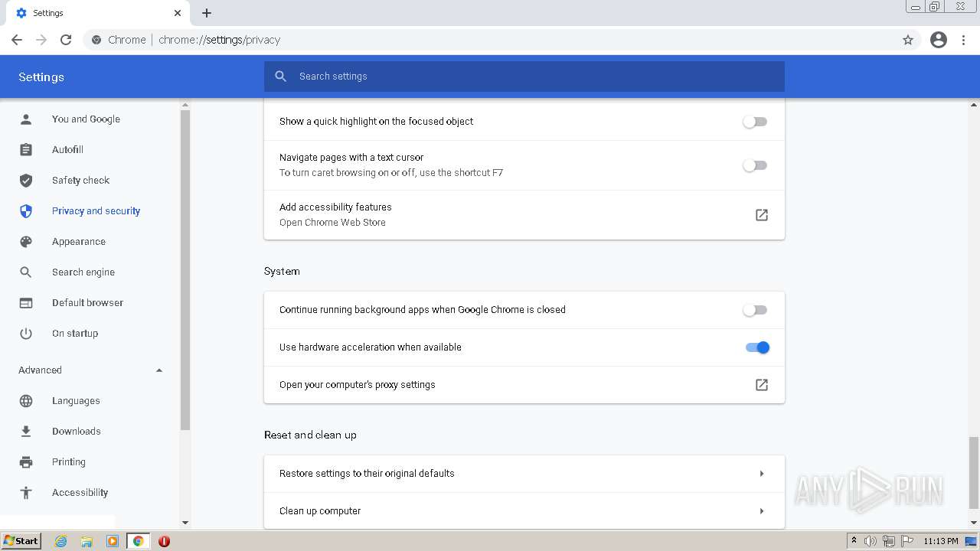Open a new tab with the plus icon
Screen dimensions: 980x551
pyautogui.click(x=207, y=13)
